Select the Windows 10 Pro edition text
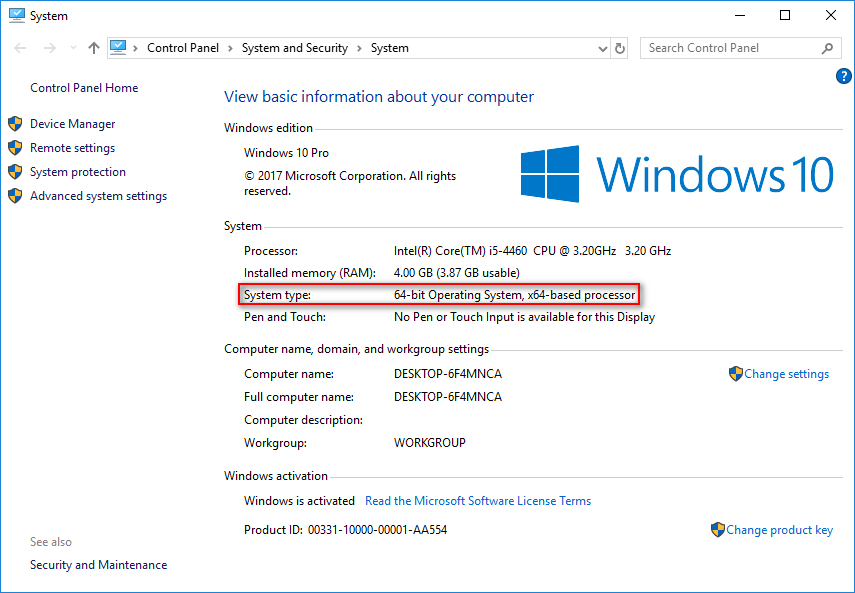Viewport: 855px width, 593px height. click(286, 153)
